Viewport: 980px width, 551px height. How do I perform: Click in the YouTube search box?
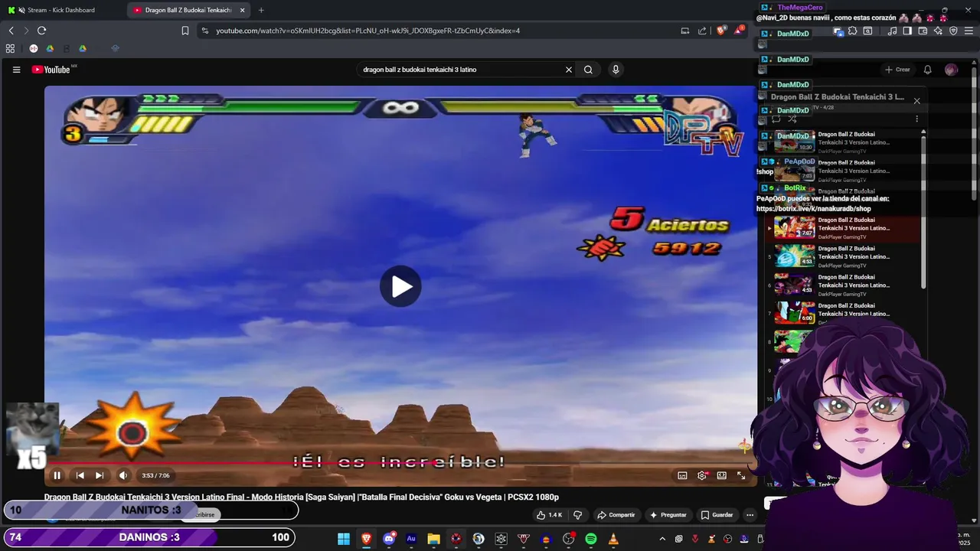pyautogui.click(x=459, y=70)
